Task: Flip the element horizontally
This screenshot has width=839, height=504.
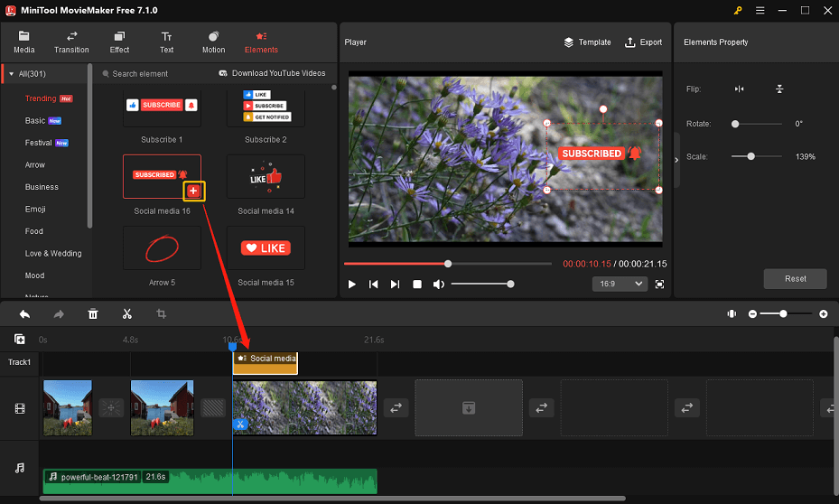Action: tap(739, 89)
